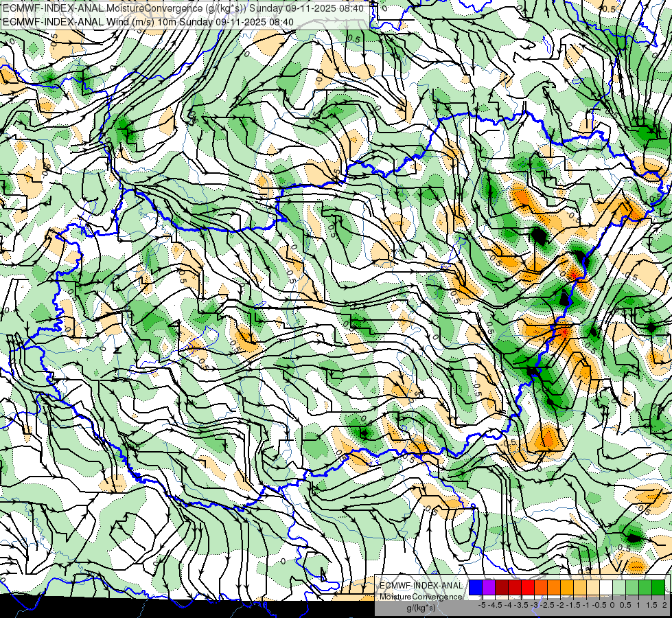
Task: Click the legend's ECMWF-INDEX-ANAL label
Action: coord(421,586)
